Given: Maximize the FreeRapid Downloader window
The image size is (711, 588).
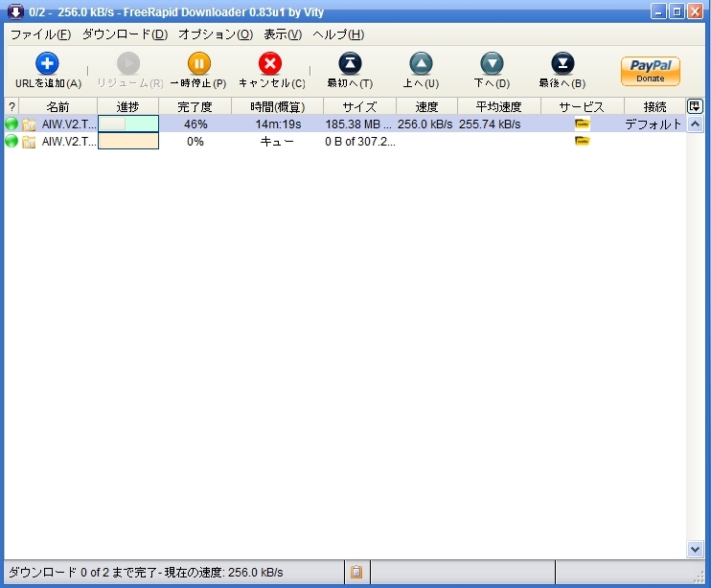Looking at the screenshot, I should point(677,11).
